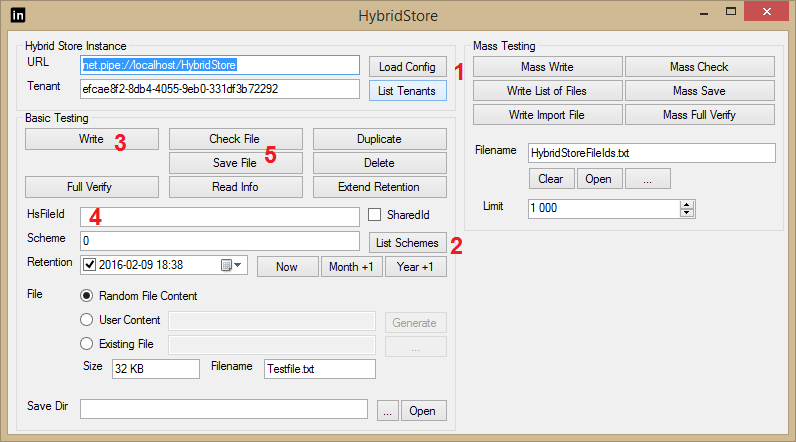Click the Mass Write button
796x442 pixels.
548,67
